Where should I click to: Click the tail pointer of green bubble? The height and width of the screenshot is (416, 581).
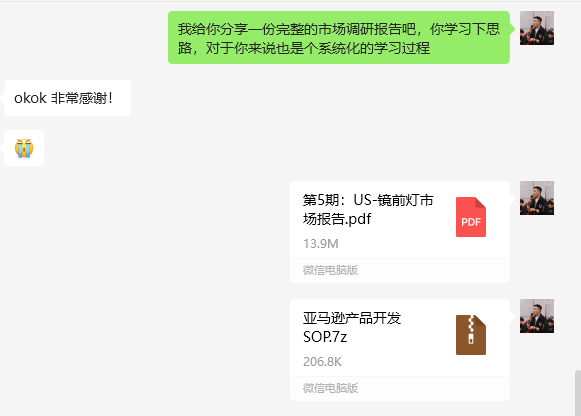point(512,28)
